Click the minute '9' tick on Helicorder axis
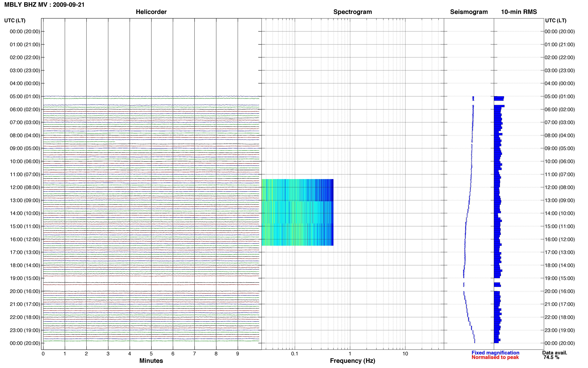 [237, 354]
